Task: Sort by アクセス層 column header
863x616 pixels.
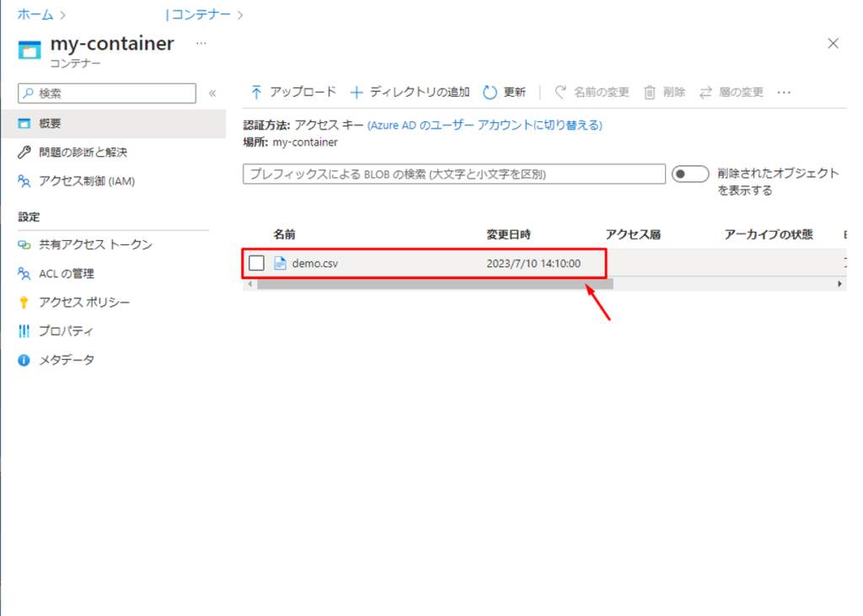Action: [x=633, y=234]
